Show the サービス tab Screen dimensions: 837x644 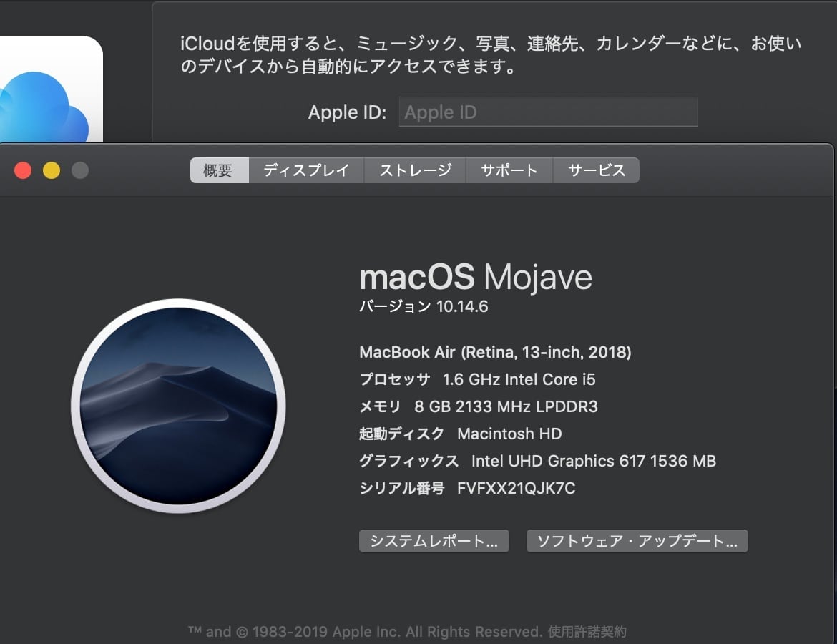[596, 170]
